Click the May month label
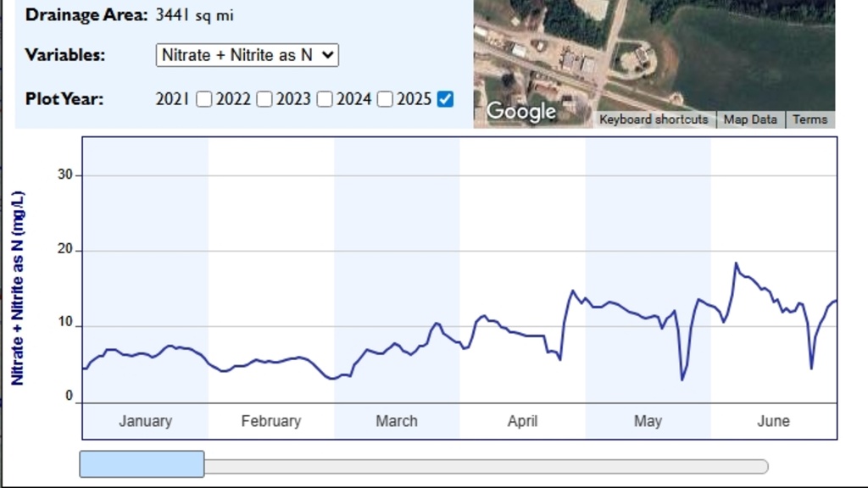This screenshot has width=868, height=488. [x=648, y=421]
